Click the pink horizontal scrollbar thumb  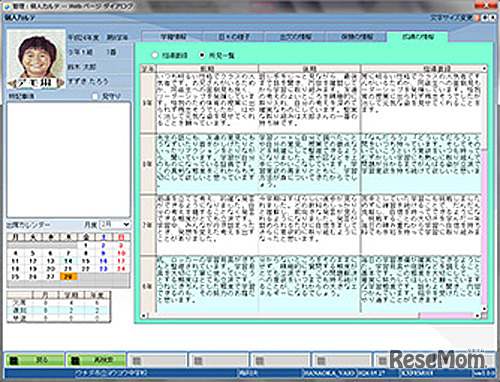[446, 316]
